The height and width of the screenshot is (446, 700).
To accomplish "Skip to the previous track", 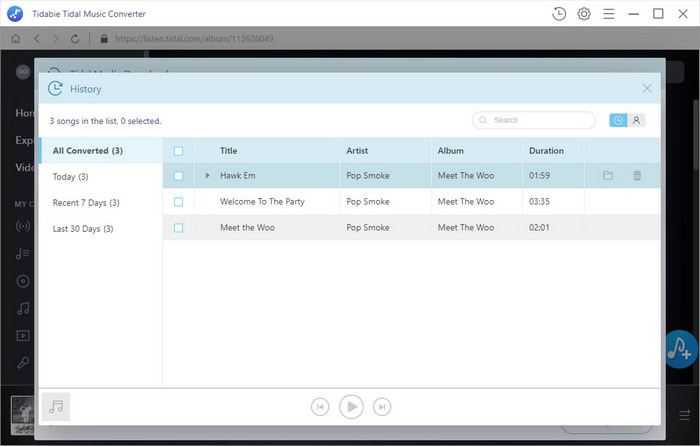I will [320, 407].
